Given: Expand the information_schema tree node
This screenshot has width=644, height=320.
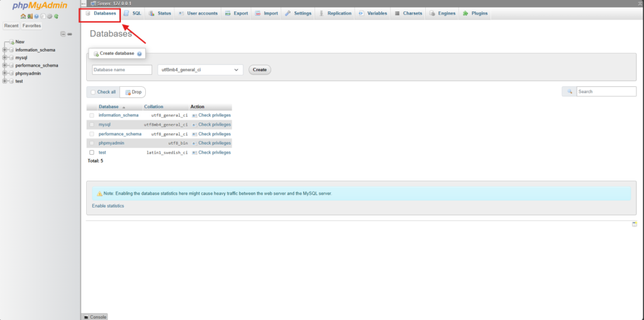Looking at the screenshot, I should tap(5, 50).
